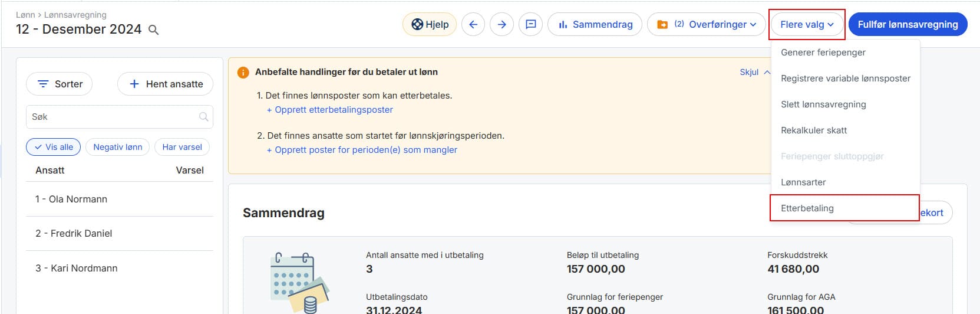Select the Vis alle filter chip
The height and width of the screenshot is (314, 980).
tap(54, 147)
